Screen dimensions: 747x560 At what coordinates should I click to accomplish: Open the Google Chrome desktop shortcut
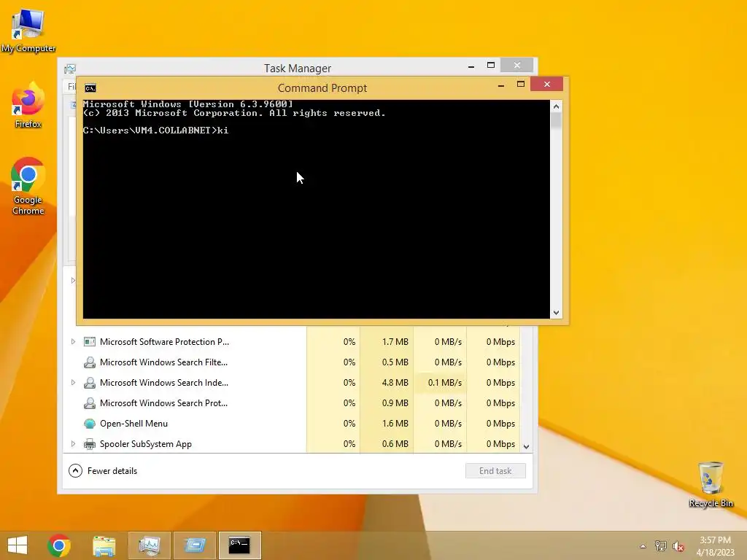click(x=28, y=186)
